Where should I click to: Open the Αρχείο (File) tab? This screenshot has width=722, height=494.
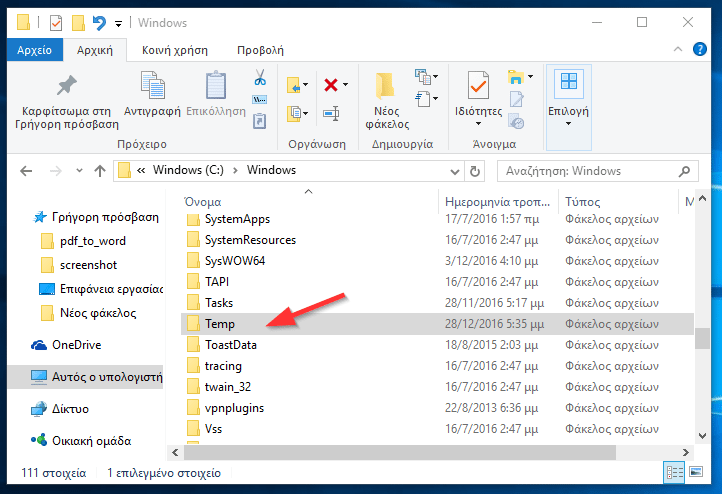tap(35, 50)
